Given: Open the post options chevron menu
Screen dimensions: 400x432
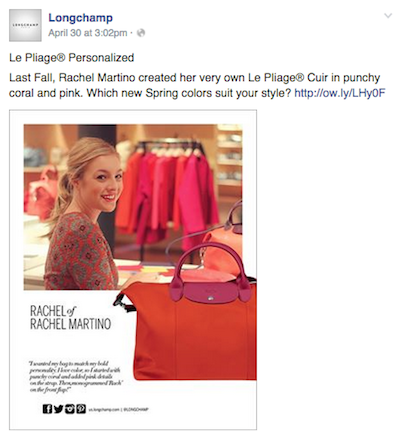Looking at the screenshot, I should (x=388, y=16).
